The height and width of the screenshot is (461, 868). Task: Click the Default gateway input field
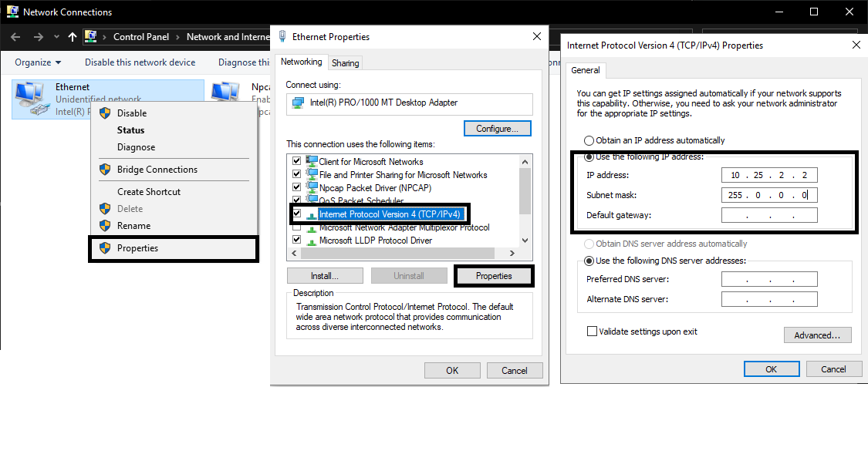(x=768, y=215)
